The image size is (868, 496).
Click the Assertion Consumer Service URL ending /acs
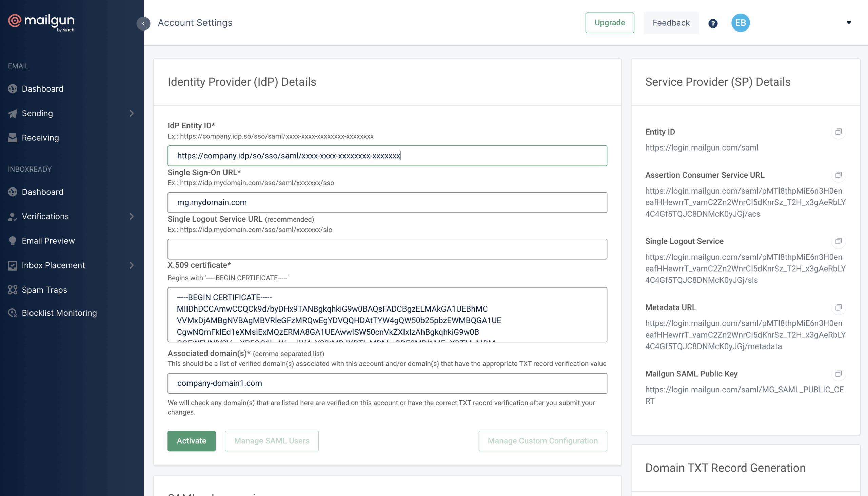click(745, 202)
